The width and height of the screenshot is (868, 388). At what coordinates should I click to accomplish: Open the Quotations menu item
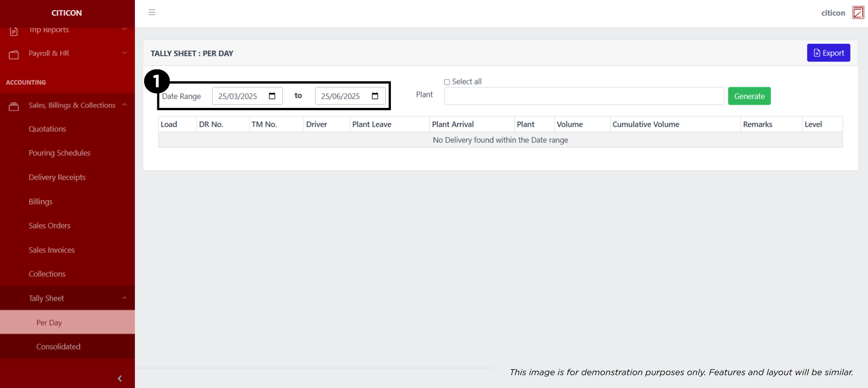click(x=47, y=129)
